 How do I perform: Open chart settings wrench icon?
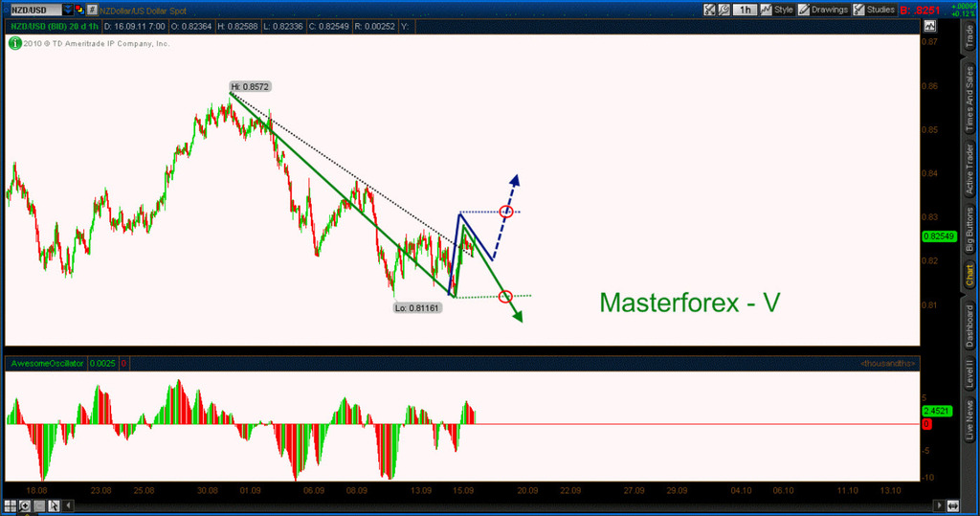tap(724, 10)
